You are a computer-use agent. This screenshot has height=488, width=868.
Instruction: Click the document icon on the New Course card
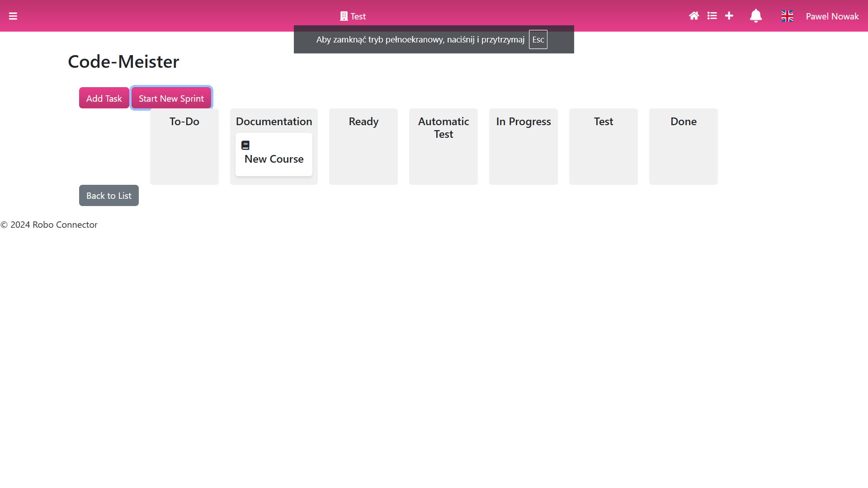point(245,145)
